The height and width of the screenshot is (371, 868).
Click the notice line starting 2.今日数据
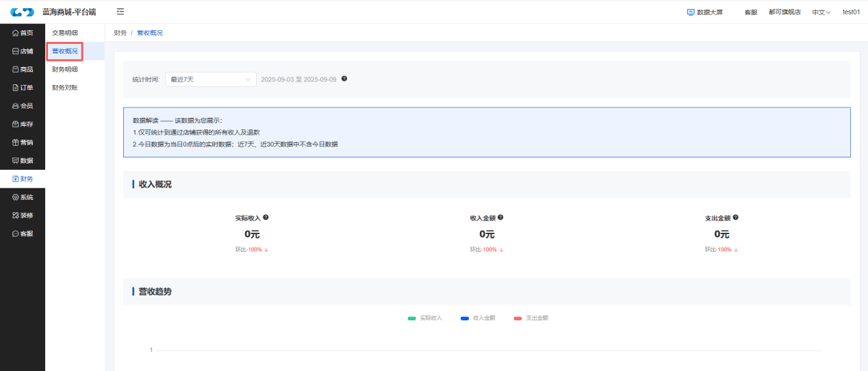click(235, 144)
